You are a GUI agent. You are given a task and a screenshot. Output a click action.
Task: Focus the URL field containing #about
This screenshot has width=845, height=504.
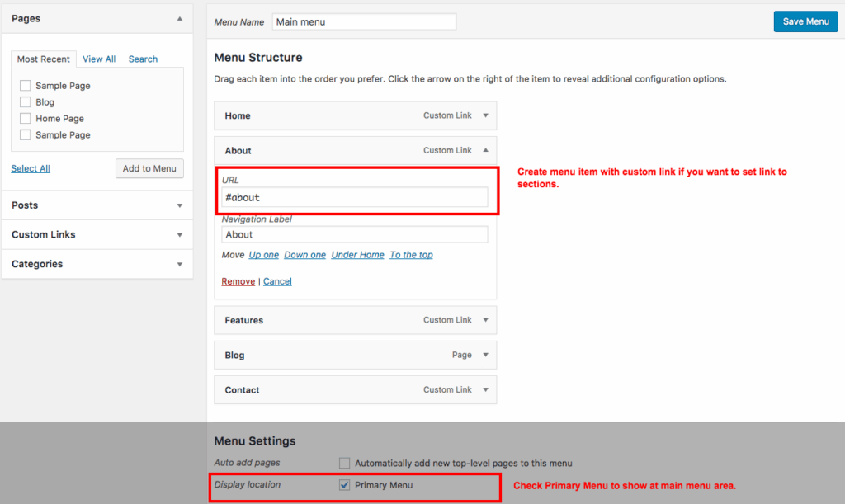click(355, 197)
